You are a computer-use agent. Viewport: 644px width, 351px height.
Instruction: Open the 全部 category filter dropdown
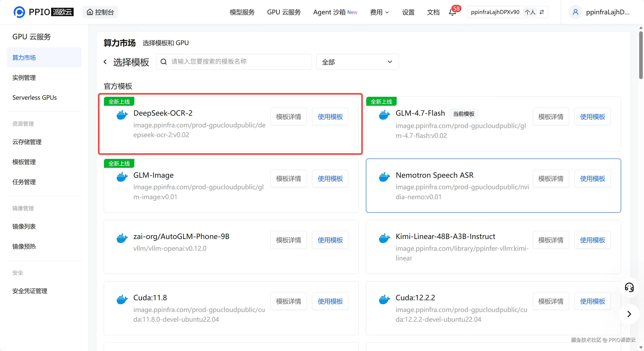tap(357, 62)
